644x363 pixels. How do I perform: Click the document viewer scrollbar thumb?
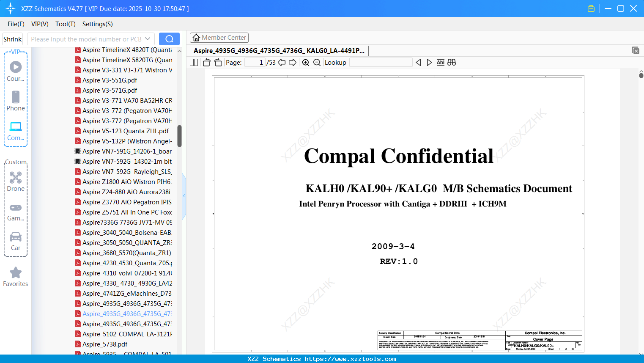pyautogui.click(x=641, y=75)
